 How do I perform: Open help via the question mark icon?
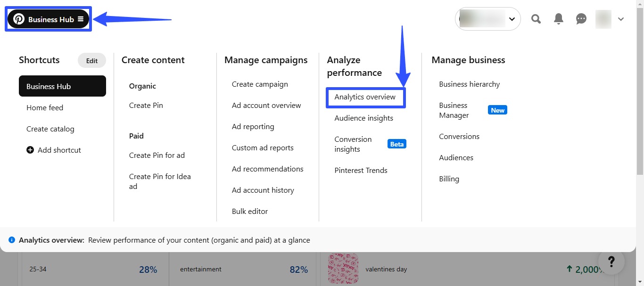[x=611, y=261]
